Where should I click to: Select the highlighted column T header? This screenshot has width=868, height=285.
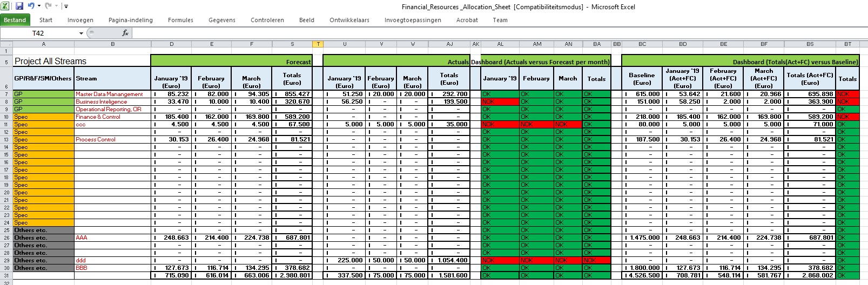318,44
